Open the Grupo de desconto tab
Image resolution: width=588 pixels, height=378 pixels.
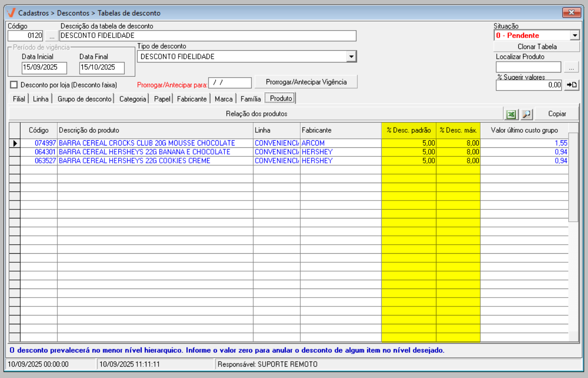[x=85, y=99]
